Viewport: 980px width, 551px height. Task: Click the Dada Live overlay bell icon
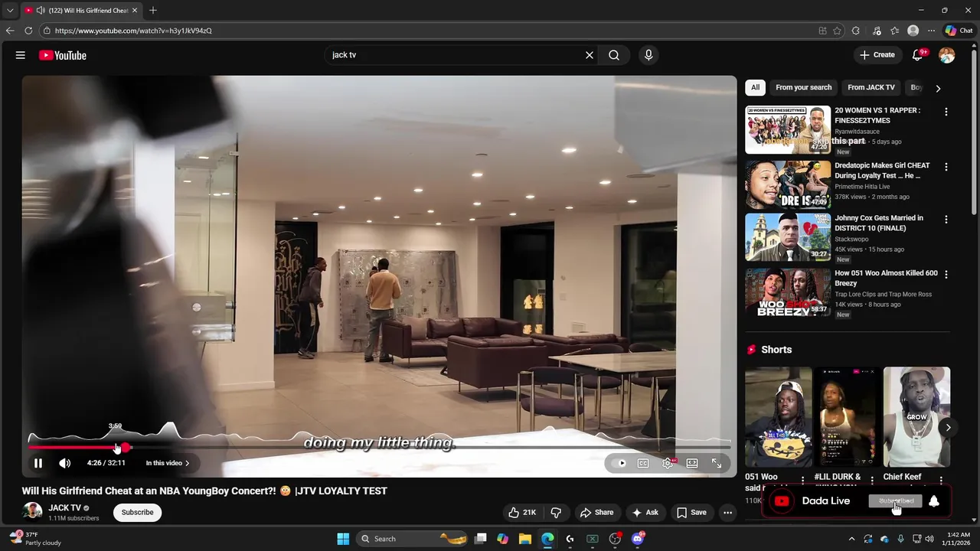934,502
